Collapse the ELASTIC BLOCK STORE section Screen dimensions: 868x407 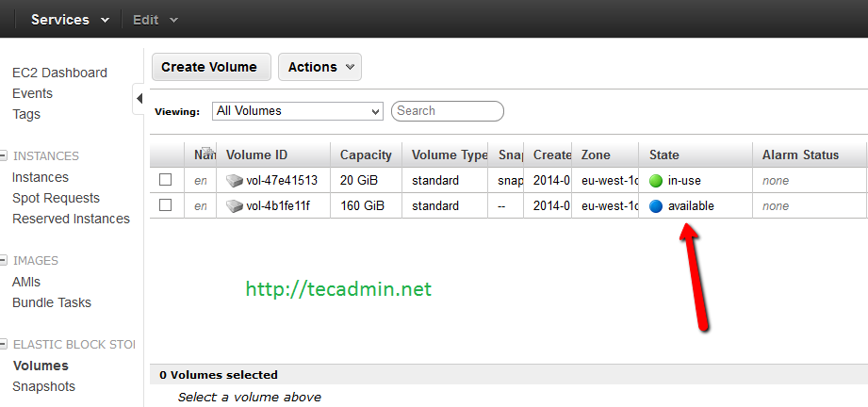(x=4, y=345)
